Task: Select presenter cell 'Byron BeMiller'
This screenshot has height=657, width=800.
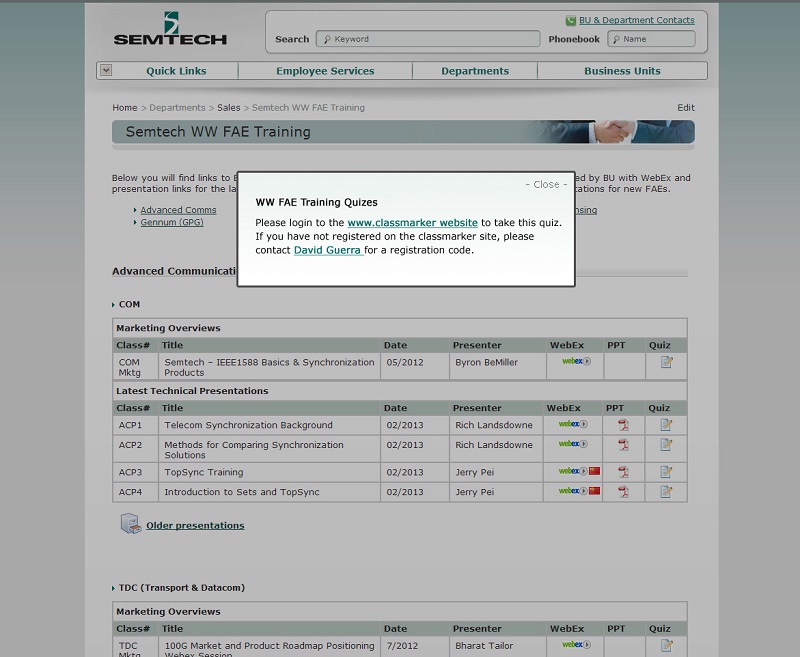Action: pos(486,362)
